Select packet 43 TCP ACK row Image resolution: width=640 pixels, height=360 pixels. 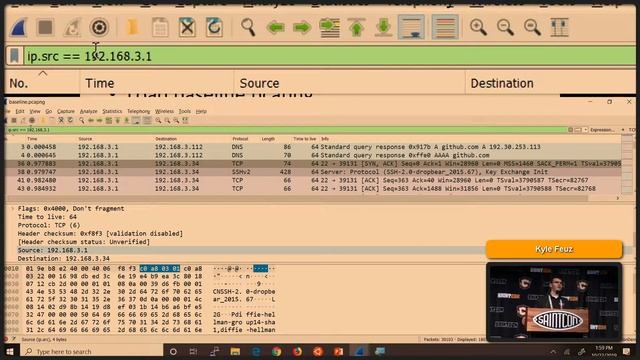point(313,189)
